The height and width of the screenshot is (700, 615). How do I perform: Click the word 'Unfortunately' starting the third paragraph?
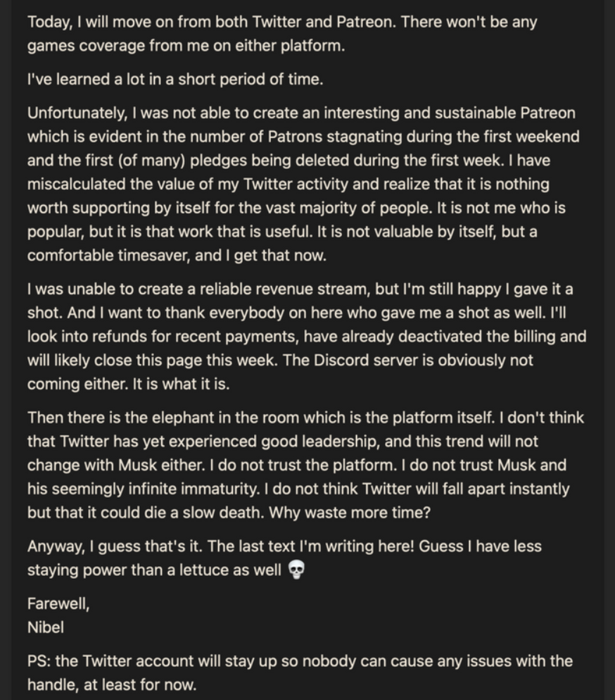click(77, 113)
